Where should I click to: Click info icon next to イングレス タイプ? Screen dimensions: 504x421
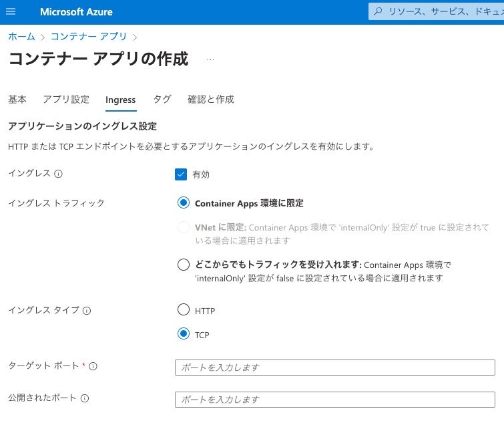click(87, 311)
